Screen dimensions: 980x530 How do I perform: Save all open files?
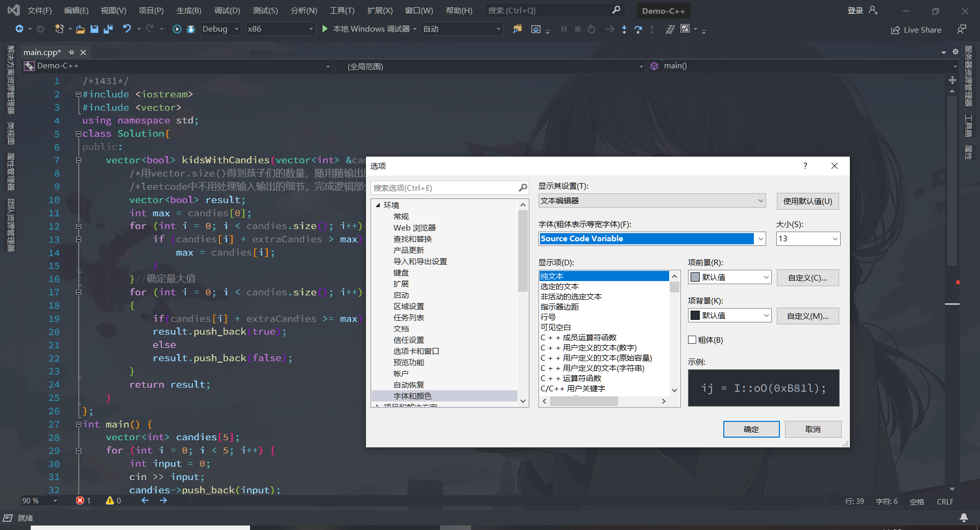(108, 29)
